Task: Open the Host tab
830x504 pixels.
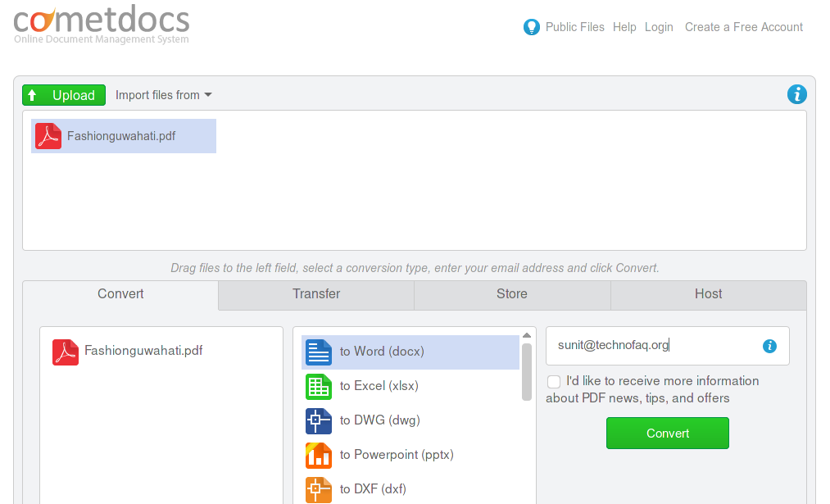Action: pyautogui.click(x=709, y=294)
